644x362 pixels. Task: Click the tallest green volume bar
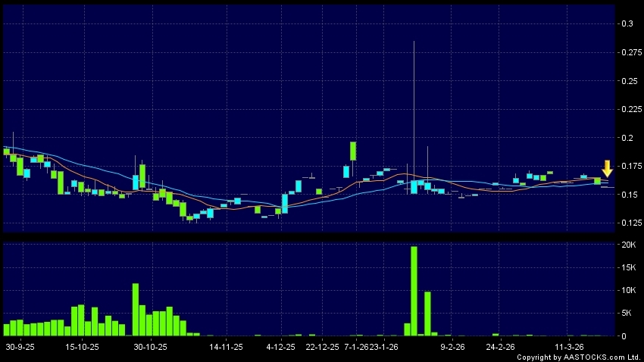coord(414,291)
